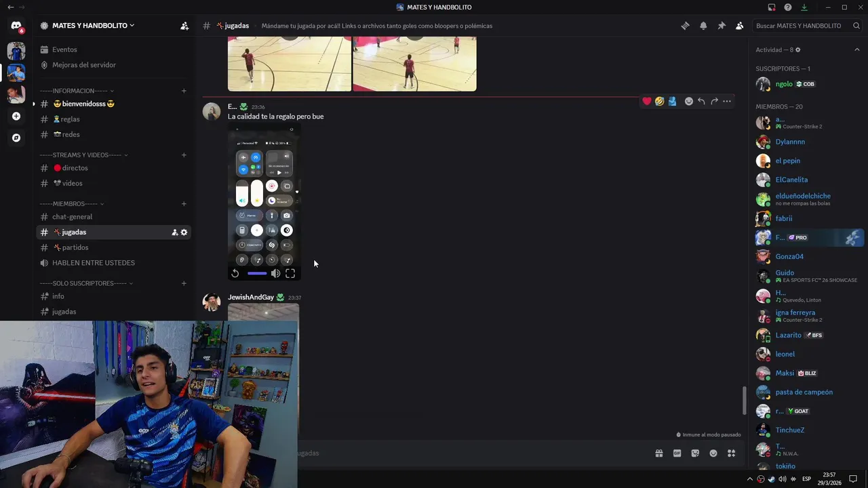The image size is (868, 488).
Task: Create channel in SOLO SUSCRIPTORES
Action: point(184,283)
